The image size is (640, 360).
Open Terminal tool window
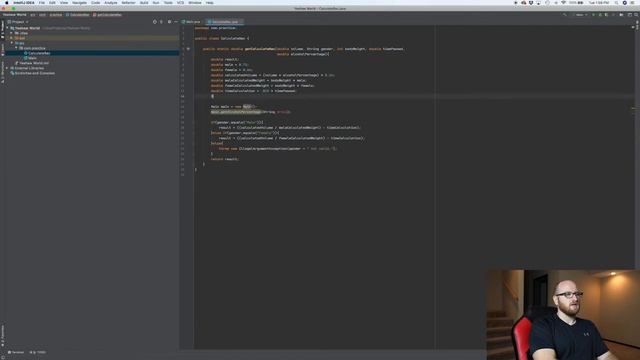click(16, 352)
